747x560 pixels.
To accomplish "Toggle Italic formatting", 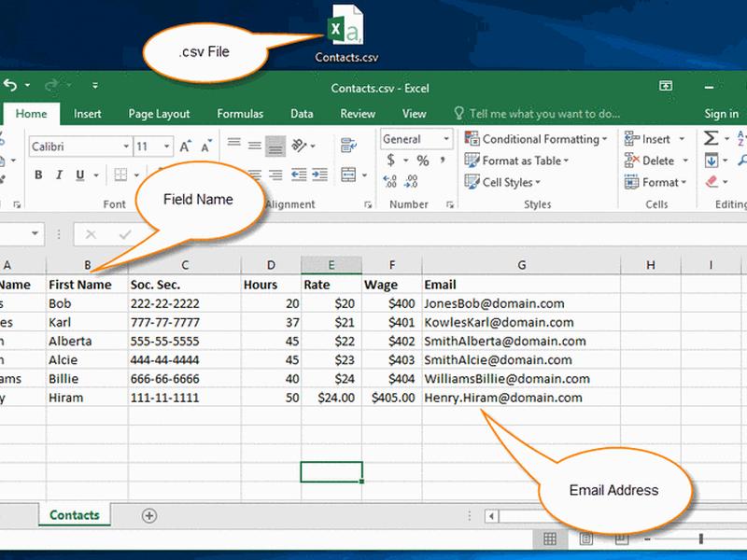I will pyautogui.click(x=59, y=175).
